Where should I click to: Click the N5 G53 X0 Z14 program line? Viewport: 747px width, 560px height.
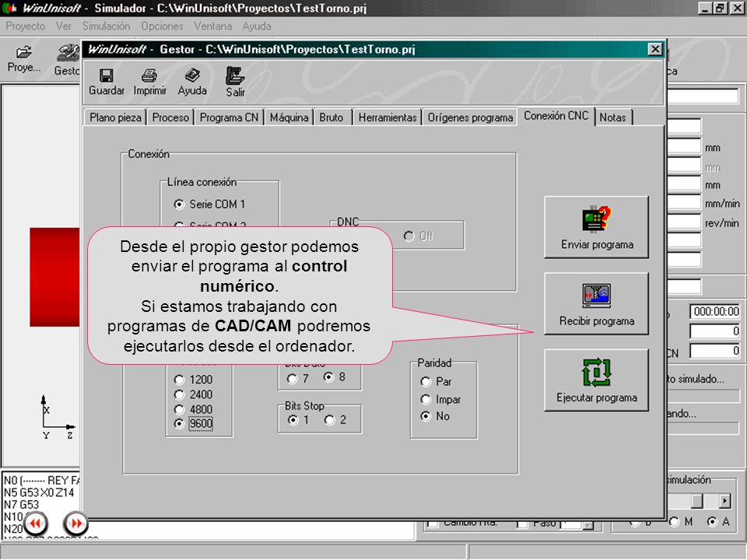pyautogui.click(x=39, y=492)
